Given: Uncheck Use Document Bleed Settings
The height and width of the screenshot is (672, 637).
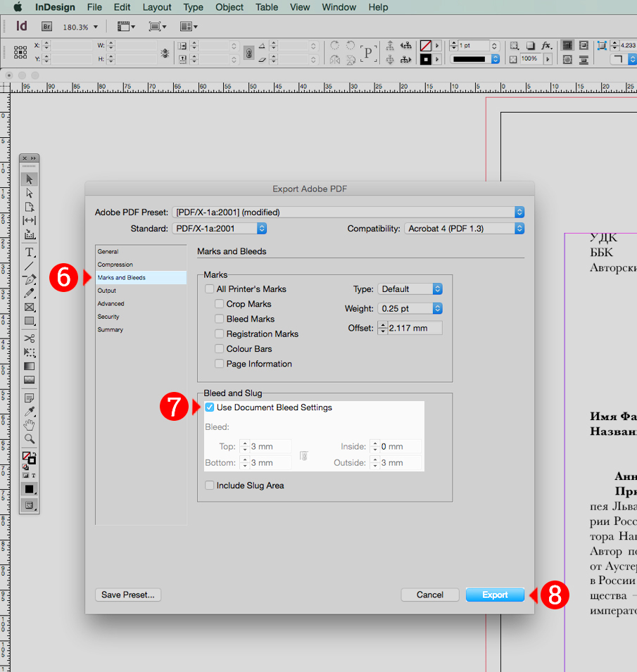Looking at the screenshot, I should 209,407.
